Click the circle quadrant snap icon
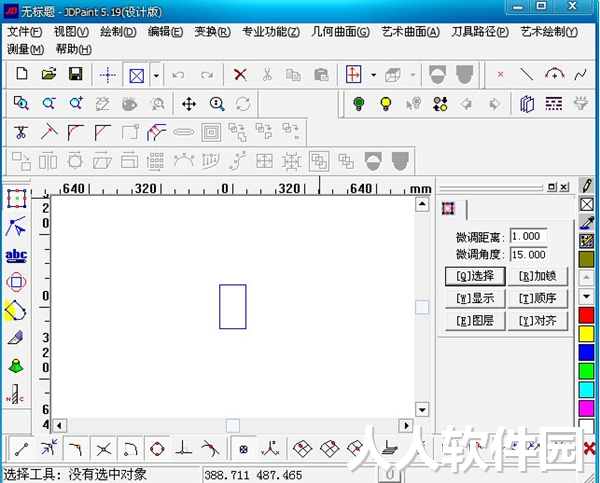This screenshot has width=600, height=483. (x=157, y=449)
